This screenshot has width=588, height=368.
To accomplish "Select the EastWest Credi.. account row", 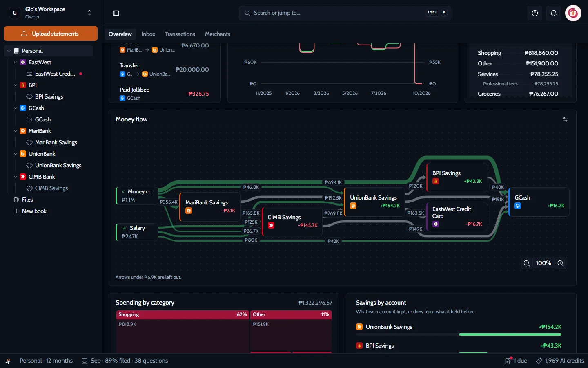I will (x=55, y=74).
